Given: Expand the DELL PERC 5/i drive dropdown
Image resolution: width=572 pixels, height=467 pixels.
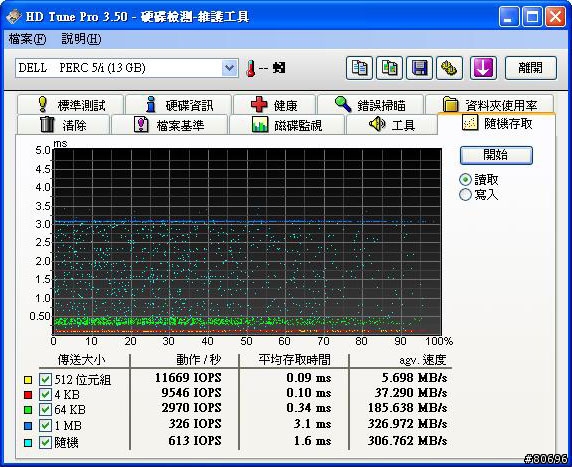Looking at the screenshot, I should 229,68.
